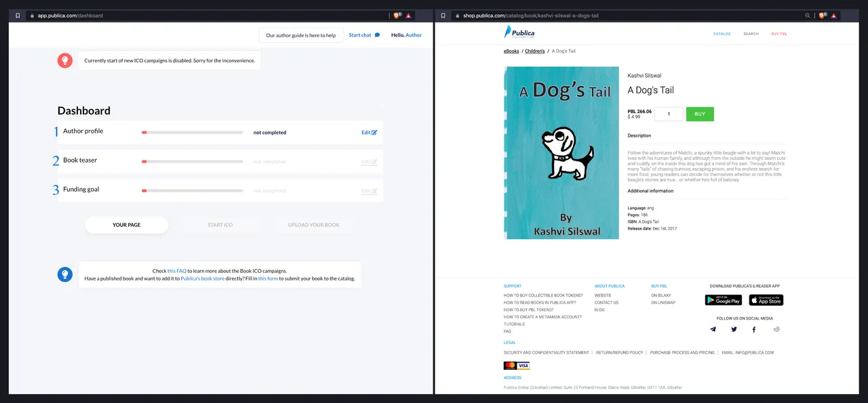Open On Bilaxy link

661,295
